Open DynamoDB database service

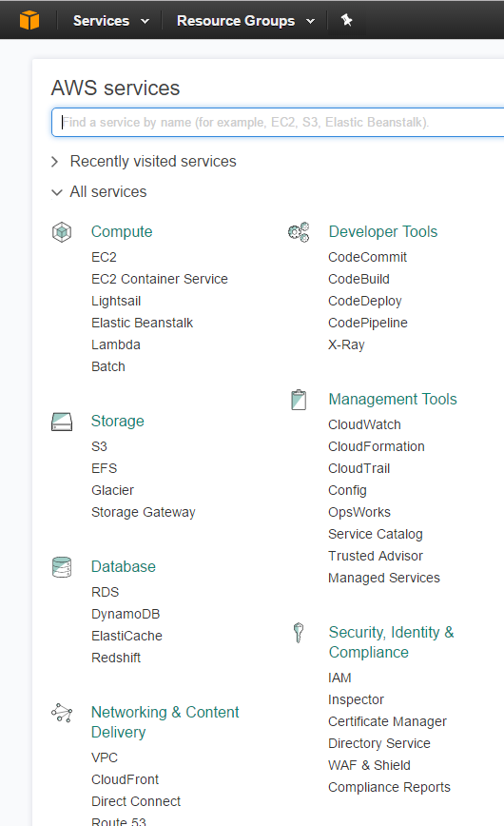pos(126,614)
